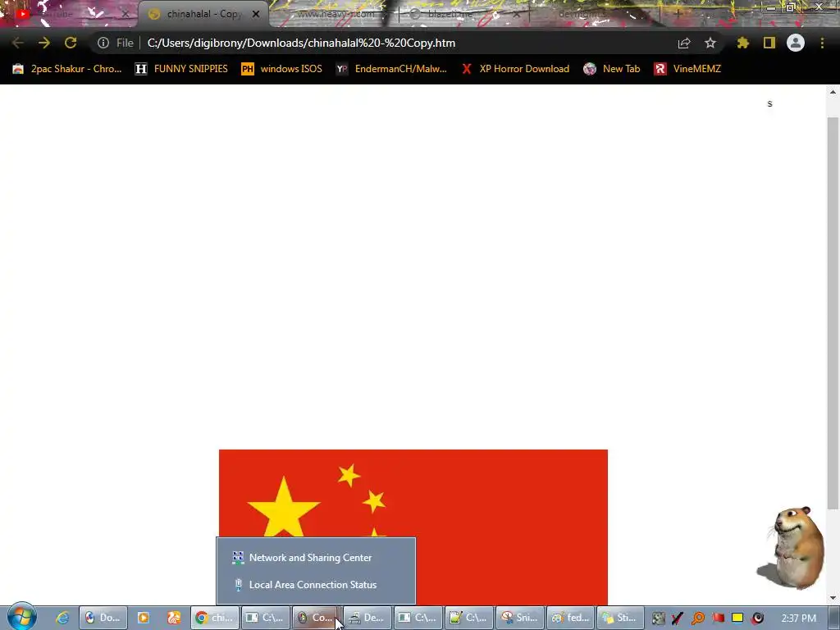Open the Chrome extensions puzzle icon
The image size is (840, 630).
tap(743, 43)
